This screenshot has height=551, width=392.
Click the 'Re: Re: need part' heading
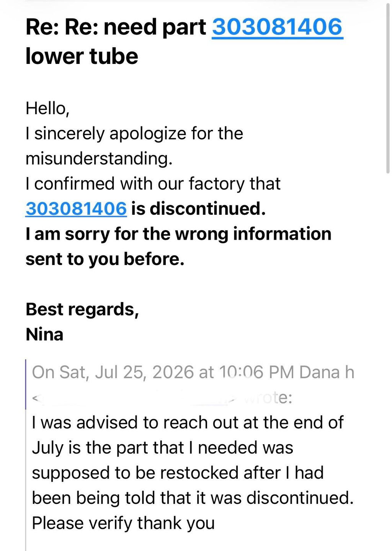(x=116, y=28)
